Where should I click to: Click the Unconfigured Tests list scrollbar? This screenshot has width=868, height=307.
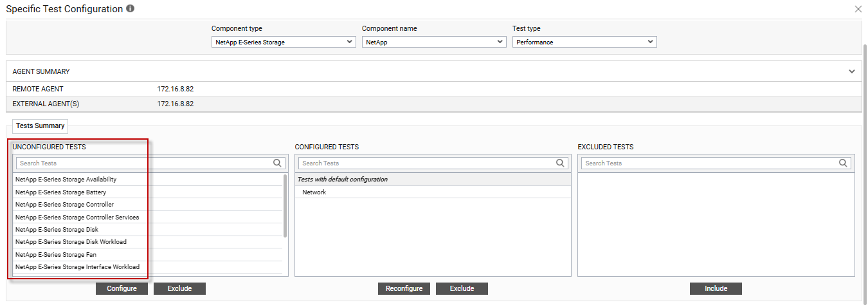(285, 206)
